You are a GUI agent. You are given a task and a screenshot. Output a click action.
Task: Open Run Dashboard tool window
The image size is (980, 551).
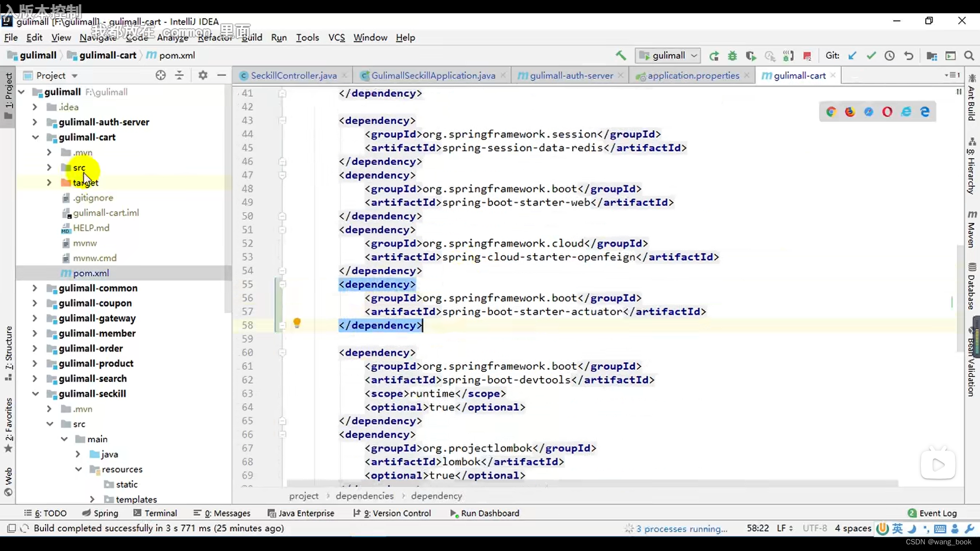(484, 513)
